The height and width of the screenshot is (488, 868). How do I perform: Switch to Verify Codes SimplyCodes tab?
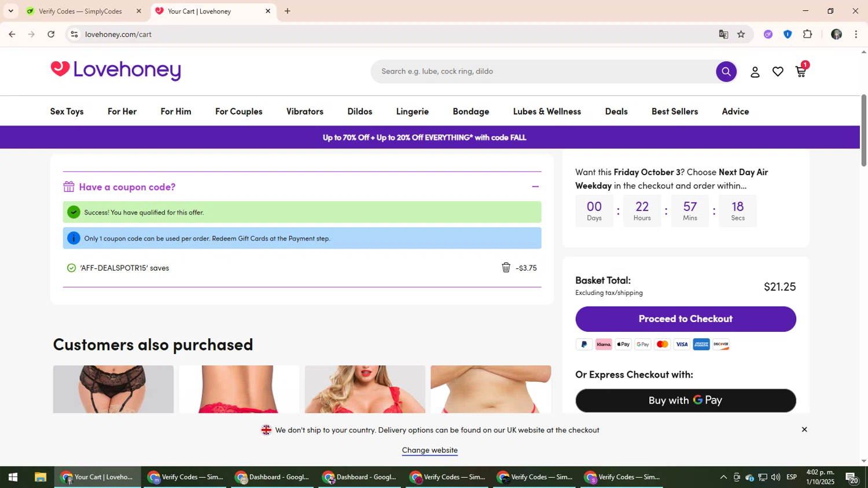81,11
